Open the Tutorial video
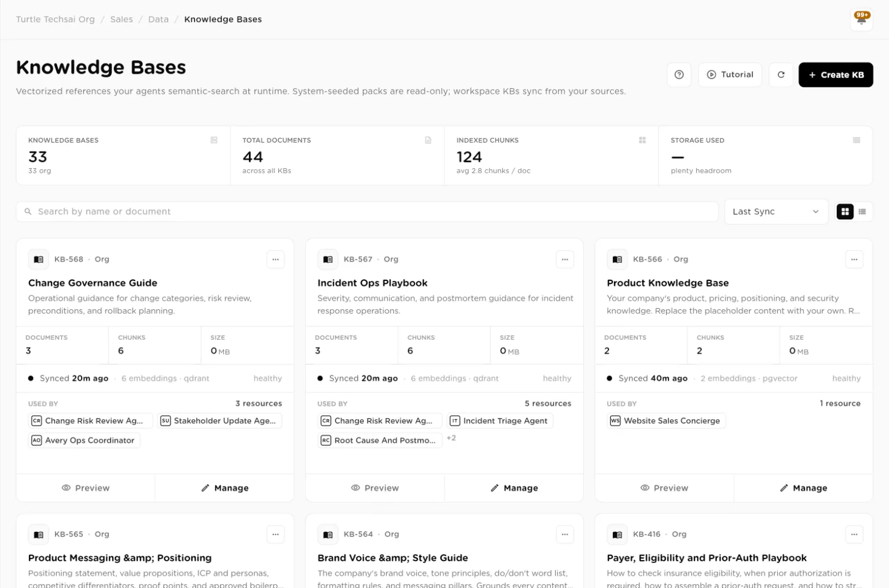This screenshot has width=889, height=588. coord(730,74)
